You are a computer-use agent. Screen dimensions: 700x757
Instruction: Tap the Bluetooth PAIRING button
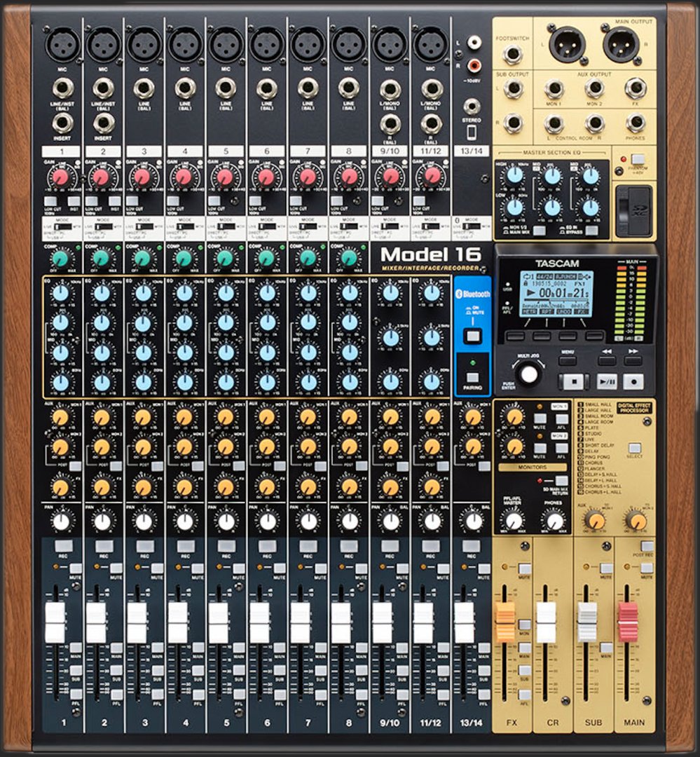click(x=472, y=378)
